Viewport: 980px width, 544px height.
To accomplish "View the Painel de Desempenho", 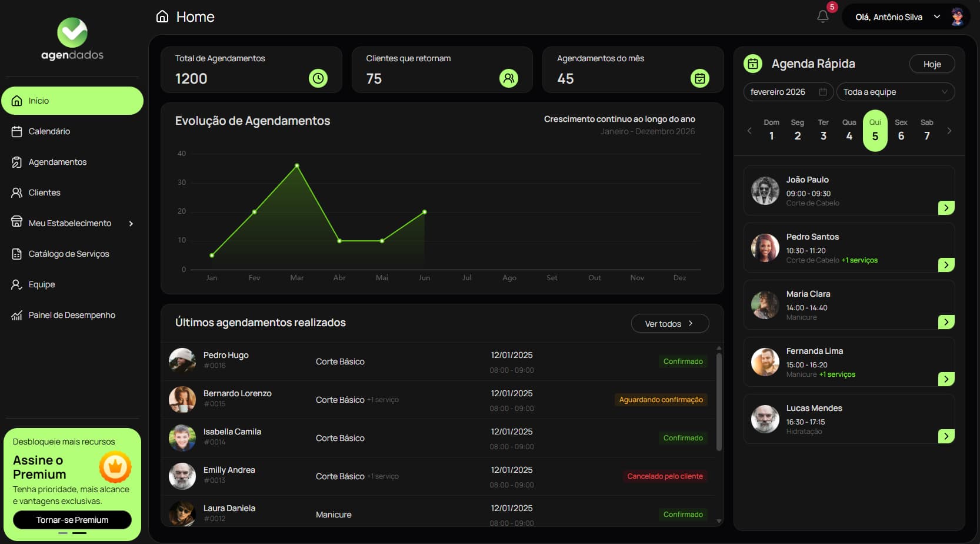I will click(x=72, y=314).
